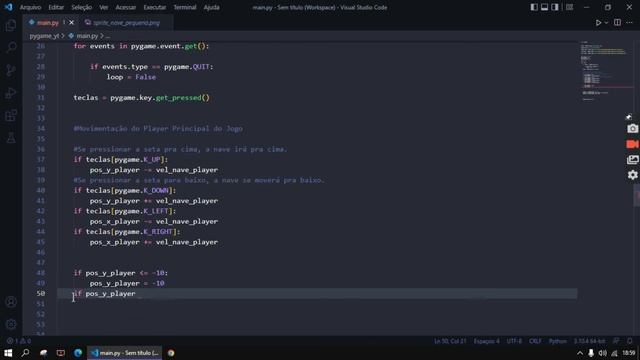Change CRLF end of line sequence

(535, 341)
